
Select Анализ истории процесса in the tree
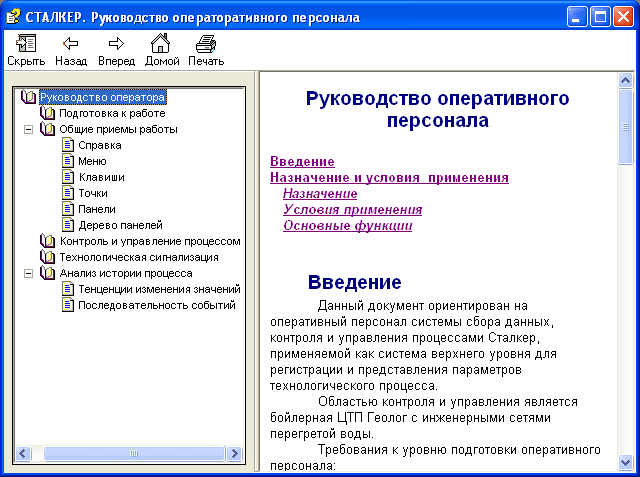pyautogui.click(x=126, y=273)
